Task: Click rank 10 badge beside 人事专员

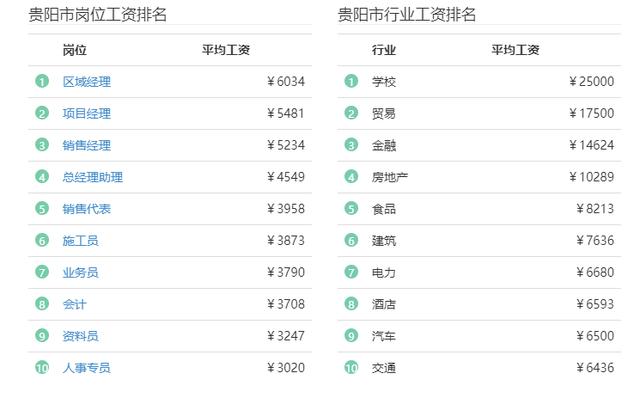Action: (42, 368)
